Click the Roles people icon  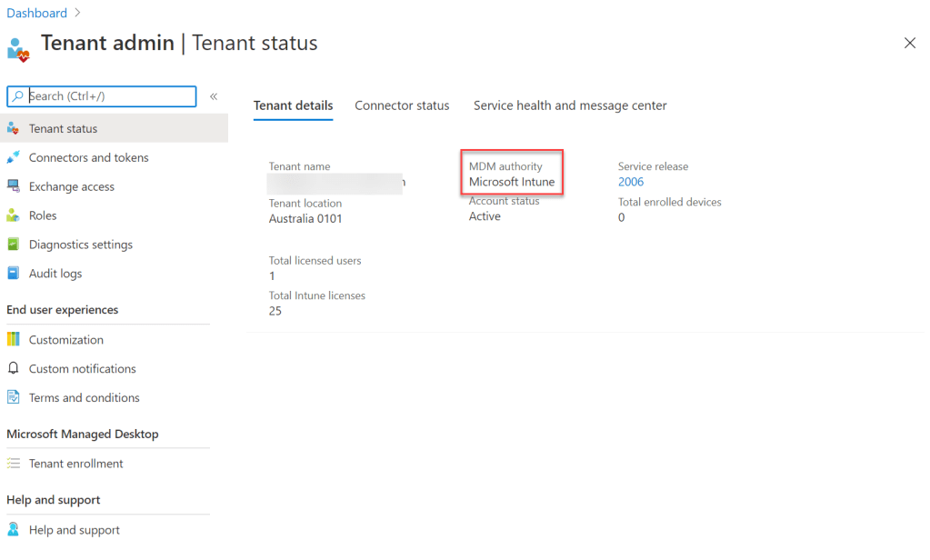[13, 215]
